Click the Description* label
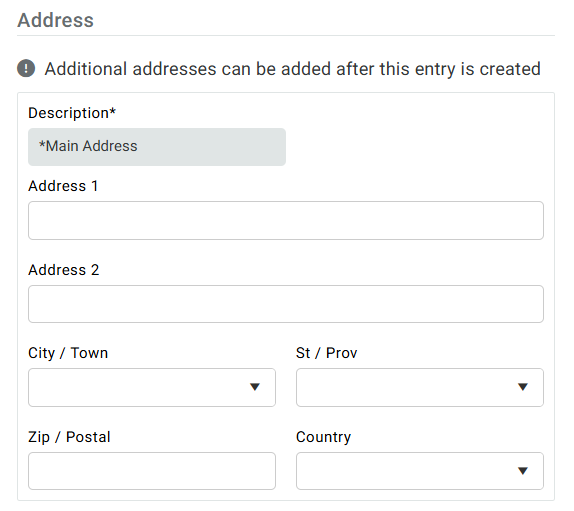 (72, 113)
